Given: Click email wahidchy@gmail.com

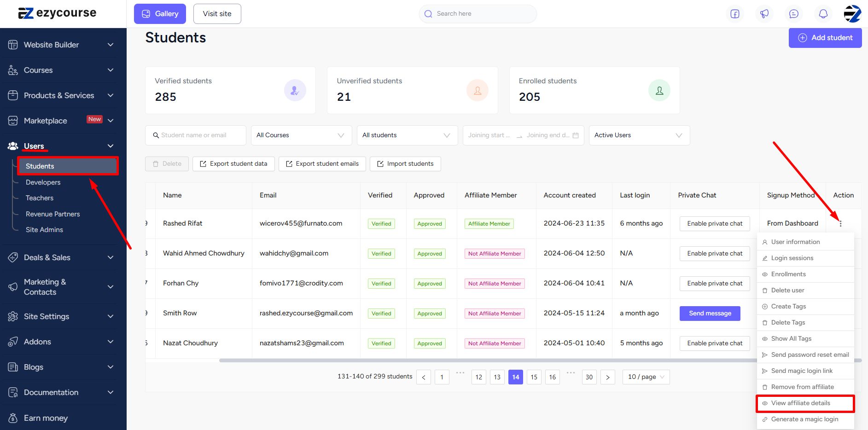Looking at the screenshot, I should point(294,253).
